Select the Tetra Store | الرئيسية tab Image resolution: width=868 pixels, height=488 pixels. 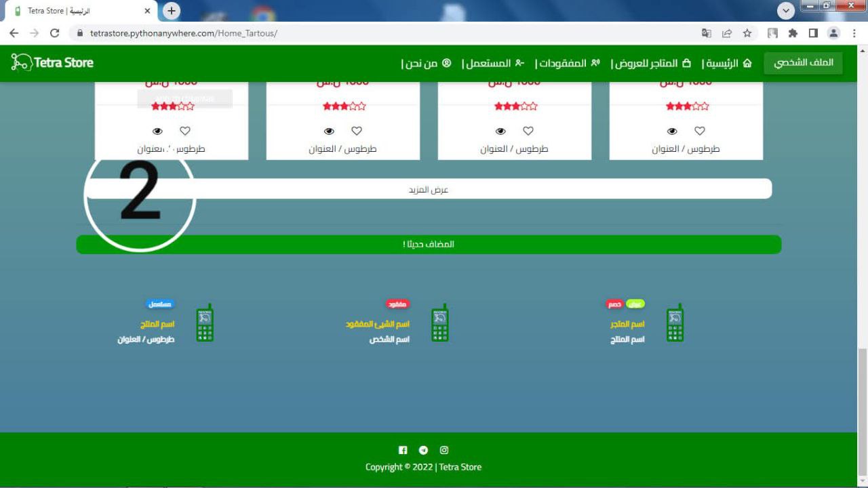pyautogui.click(x=83, y=12)
